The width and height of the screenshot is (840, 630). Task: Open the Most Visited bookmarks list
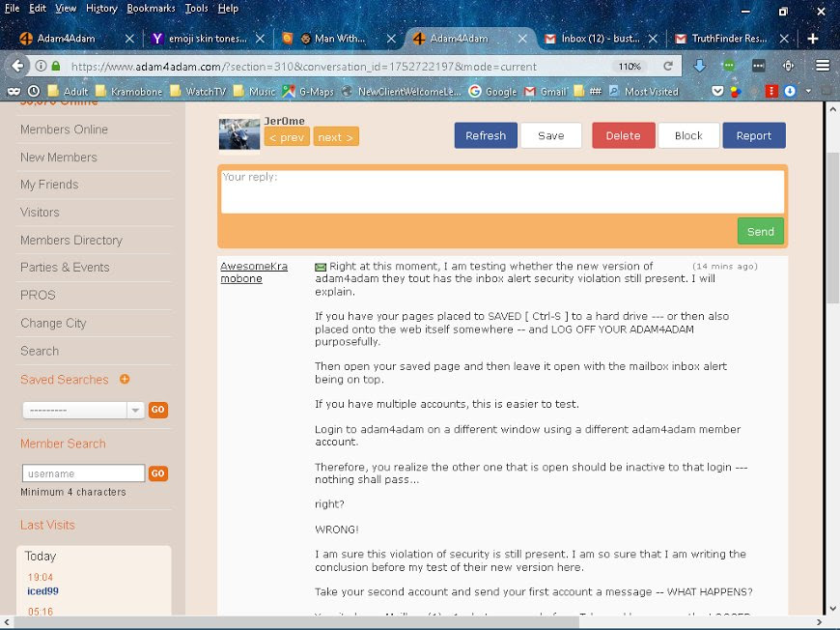tap(643, 91)
